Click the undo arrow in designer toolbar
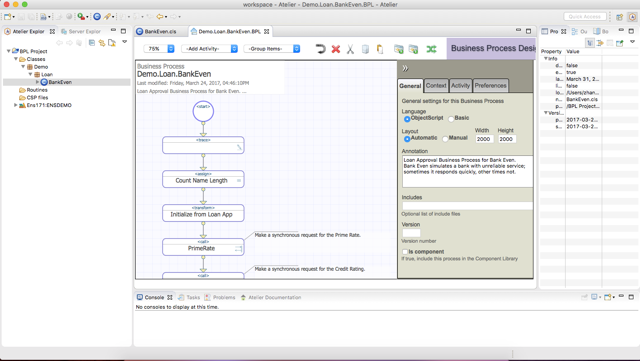Screen dimensions: 640x361 320,49
